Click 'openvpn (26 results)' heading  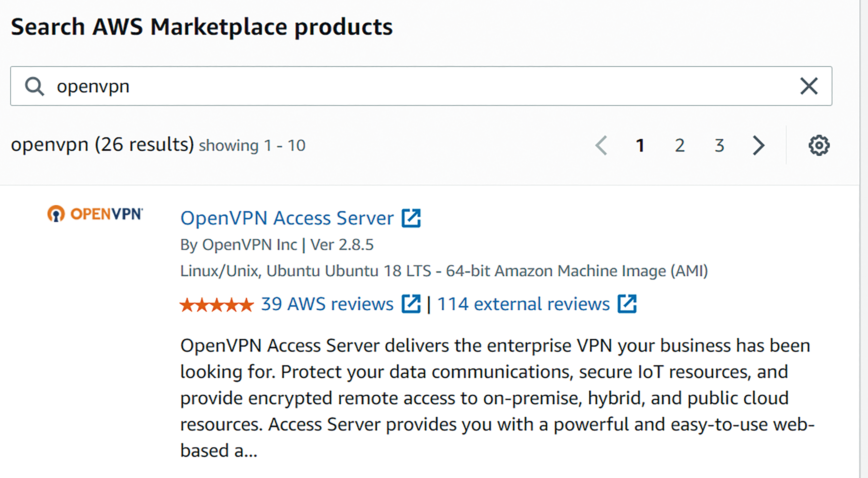102,145
